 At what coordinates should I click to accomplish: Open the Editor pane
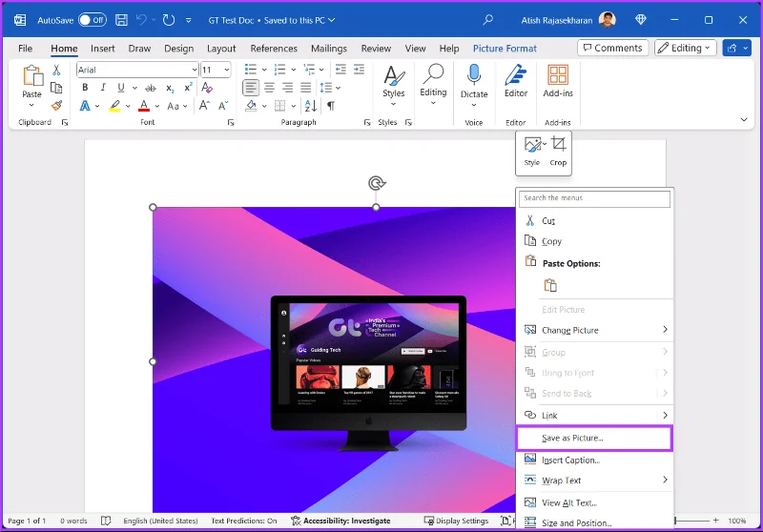[x=516, y=81]
